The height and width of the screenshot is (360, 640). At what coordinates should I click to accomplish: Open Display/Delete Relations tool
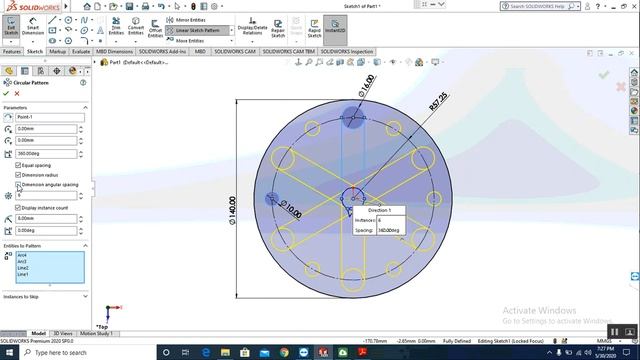coord(252,26)
